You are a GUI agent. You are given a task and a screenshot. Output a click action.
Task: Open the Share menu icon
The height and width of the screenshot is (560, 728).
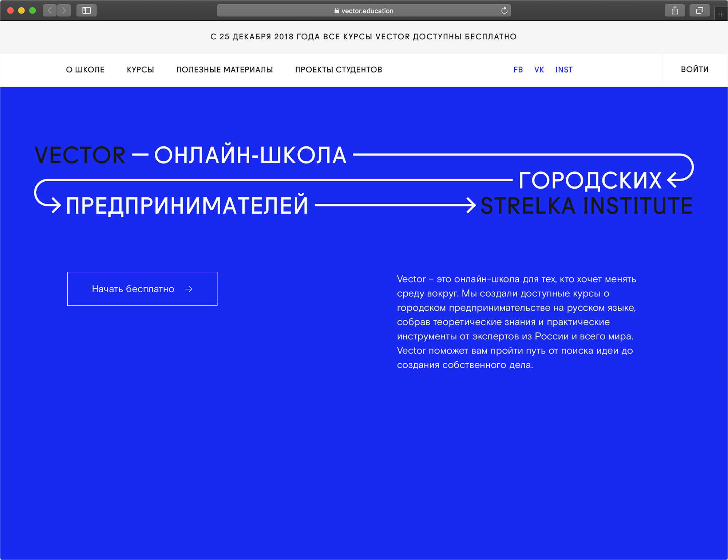click(x=675, y=11)
